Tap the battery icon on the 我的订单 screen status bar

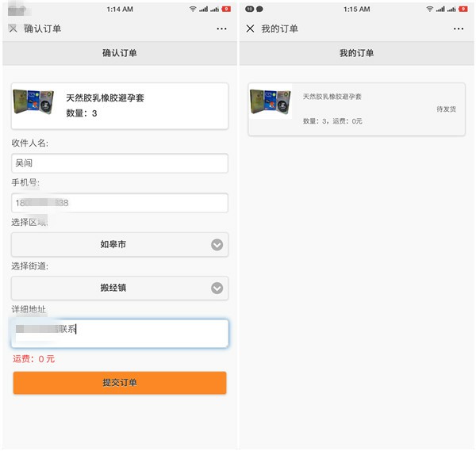(x=463, y=9)
